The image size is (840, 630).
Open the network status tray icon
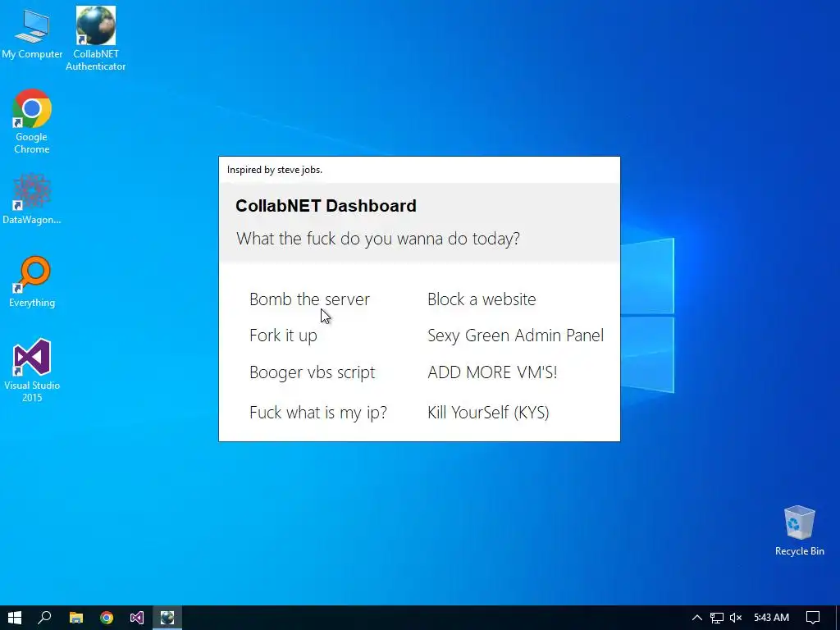coord(716,618)
